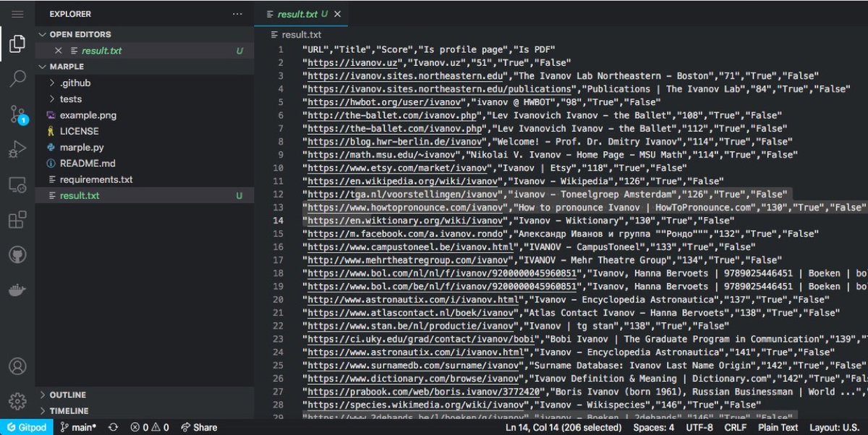Open tga.nl/voorstellingen/ivanov link

point(401,194)
